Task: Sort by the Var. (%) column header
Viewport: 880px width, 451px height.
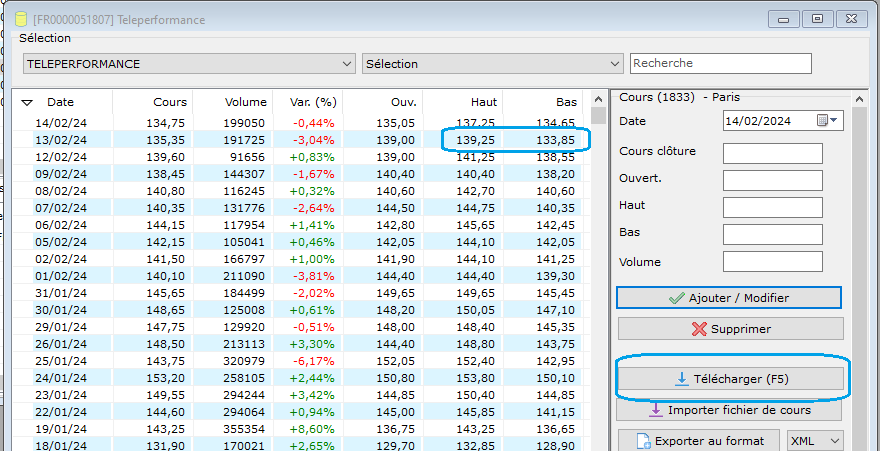Action: pyautogui.click(x=314, y=102)
